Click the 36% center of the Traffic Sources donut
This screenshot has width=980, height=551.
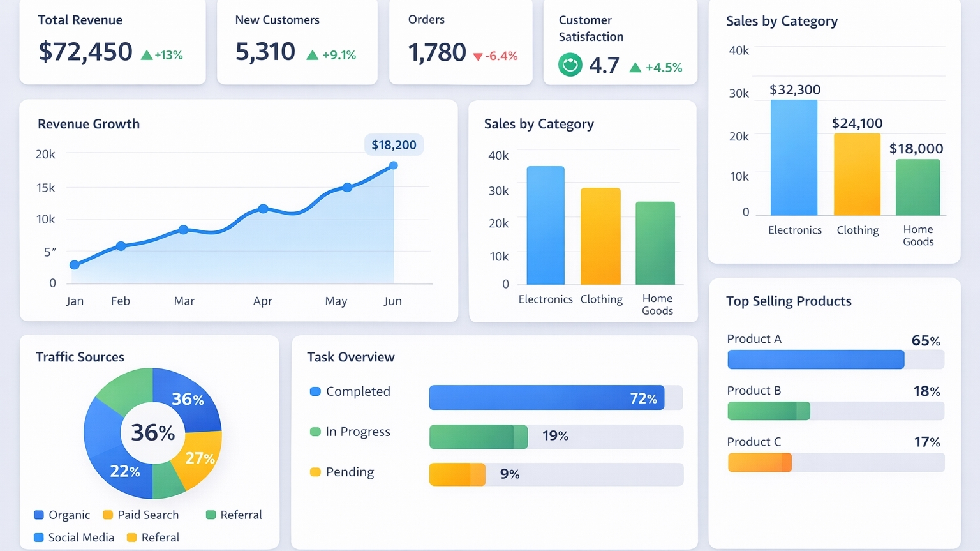click(152, 433)
